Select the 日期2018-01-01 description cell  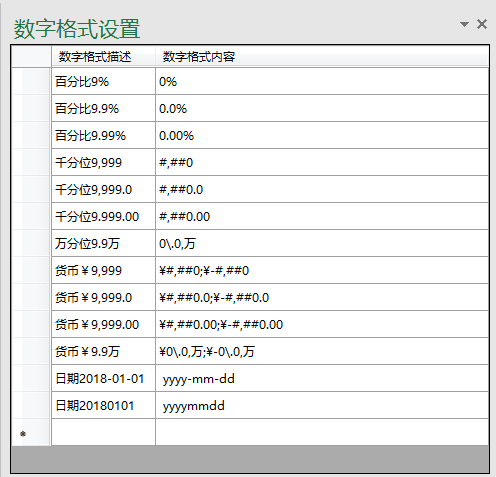(103, 379)
